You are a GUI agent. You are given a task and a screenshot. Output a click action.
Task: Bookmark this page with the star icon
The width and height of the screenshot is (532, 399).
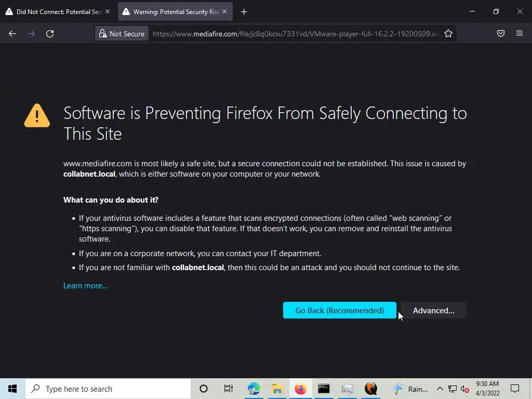coord(448,34)
